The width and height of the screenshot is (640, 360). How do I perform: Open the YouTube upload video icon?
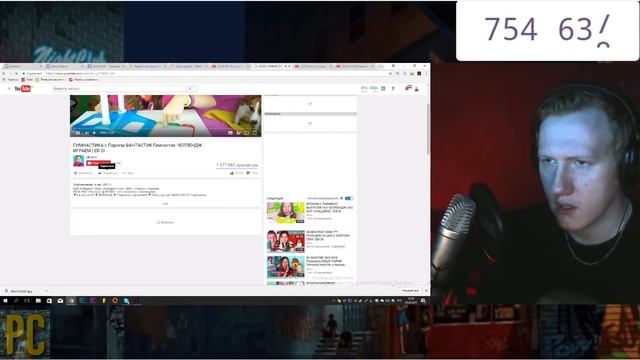pyautogui.click(x=393, y=88)
